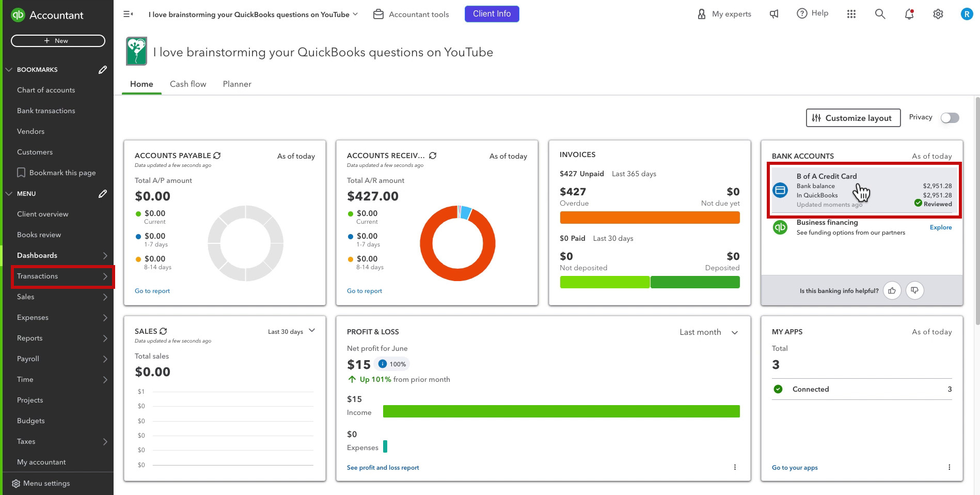Click thumbs down on banking info
980x495 pixels.
click(x=914, y=290)
